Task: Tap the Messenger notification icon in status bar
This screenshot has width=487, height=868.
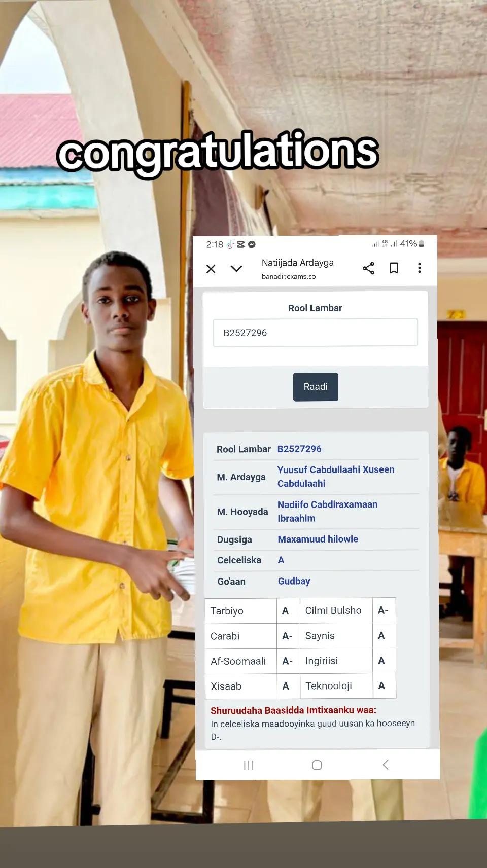Action: click(252, 244)
